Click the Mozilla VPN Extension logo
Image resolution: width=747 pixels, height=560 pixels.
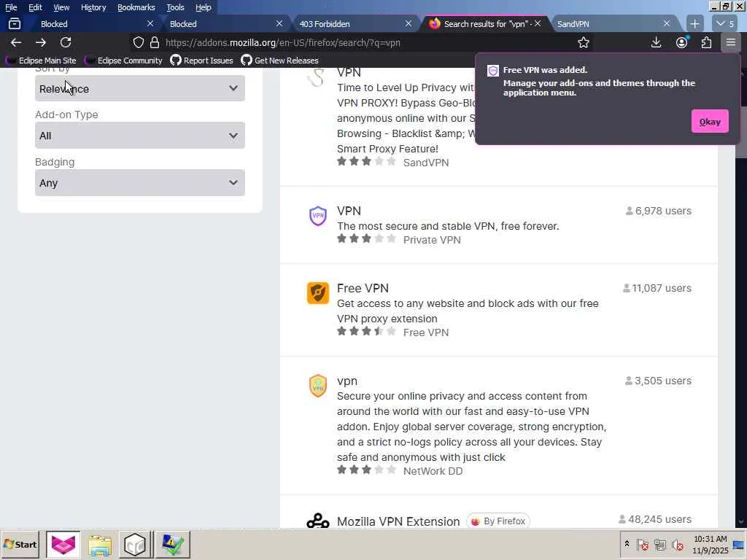(x=318, y=521)
